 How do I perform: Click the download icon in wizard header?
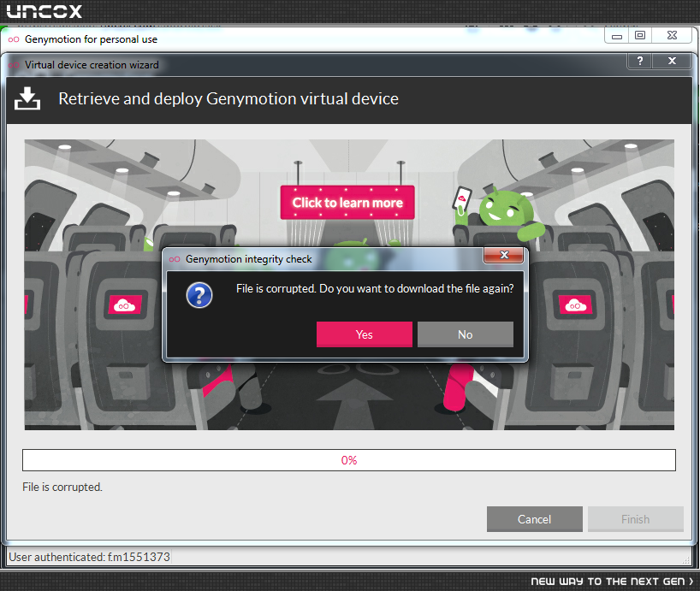click(27, 98)
